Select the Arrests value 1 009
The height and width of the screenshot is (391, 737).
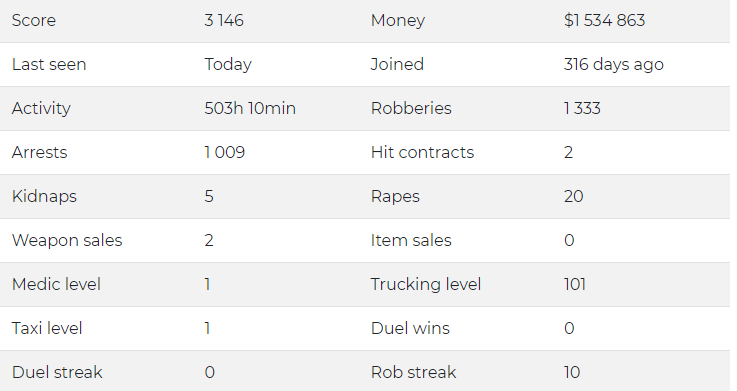pos(225,152)
